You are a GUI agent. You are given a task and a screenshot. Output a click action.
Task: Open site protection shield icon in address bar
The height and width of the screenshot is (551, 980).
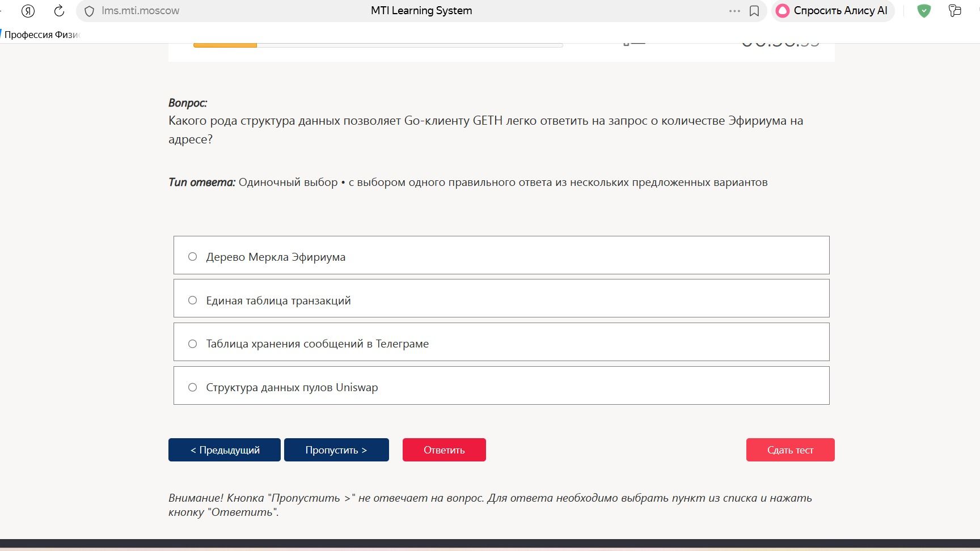point(89,11)
